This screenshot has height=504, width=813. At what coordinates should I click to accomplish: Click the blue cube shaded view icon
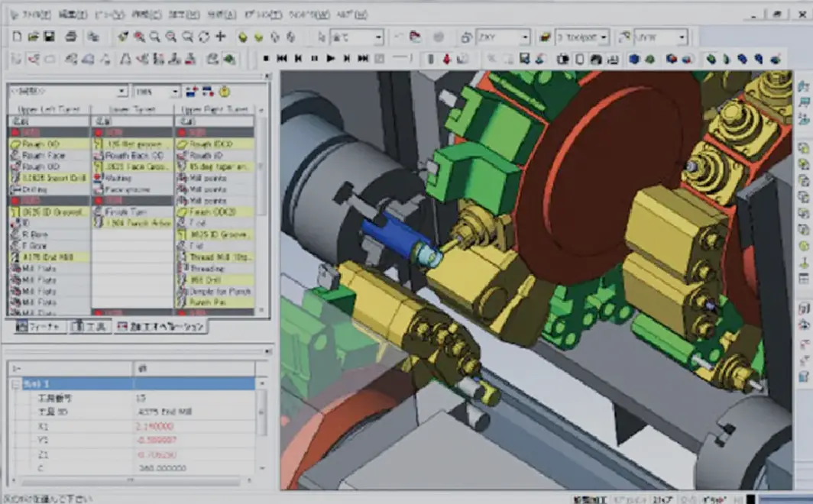tap(633, 59)
